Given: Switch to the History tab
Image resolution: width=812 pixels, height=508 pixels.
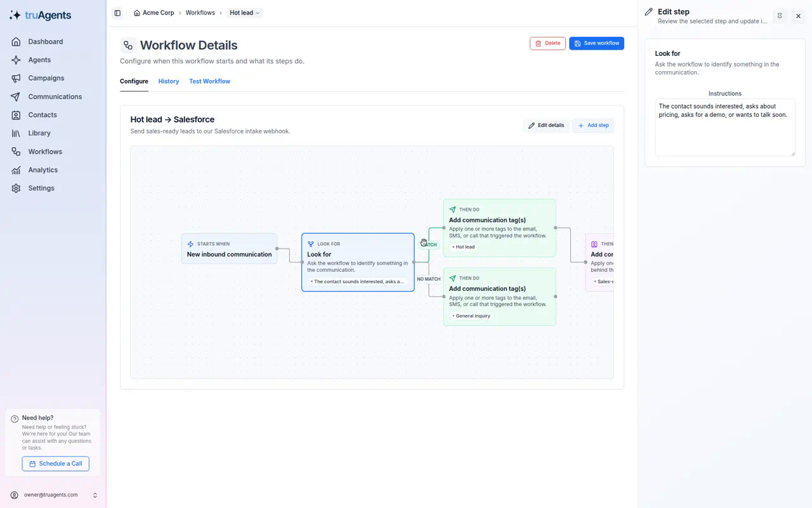Looking at the screenshot, I should 169,81.
